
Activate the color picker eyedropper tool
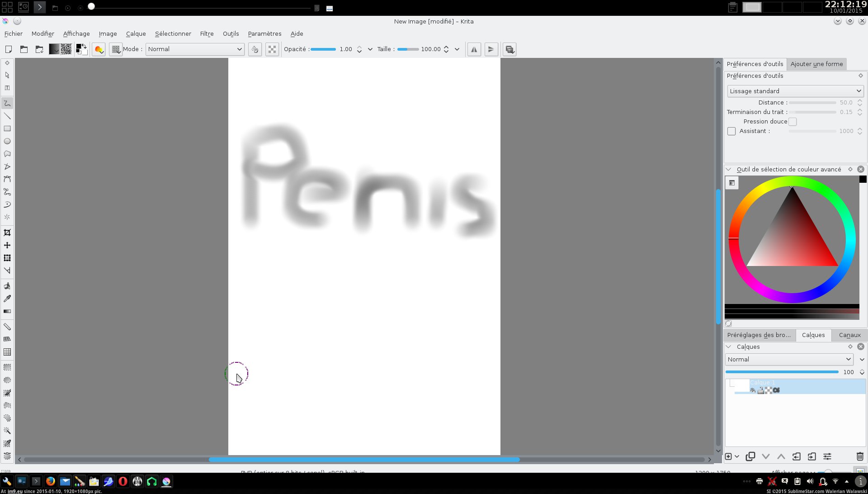7,299
